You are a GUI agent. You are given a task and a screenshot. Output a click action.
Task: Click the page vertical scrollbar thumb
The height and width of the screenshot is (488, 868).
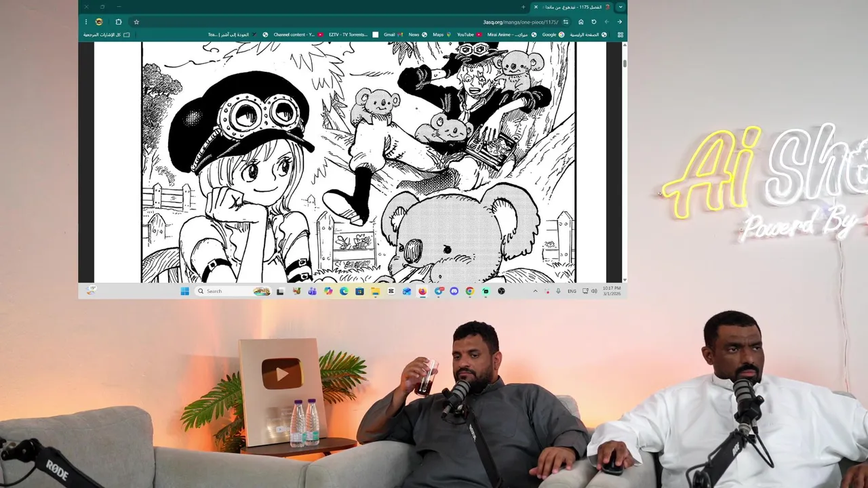click(x=625, y=62)
